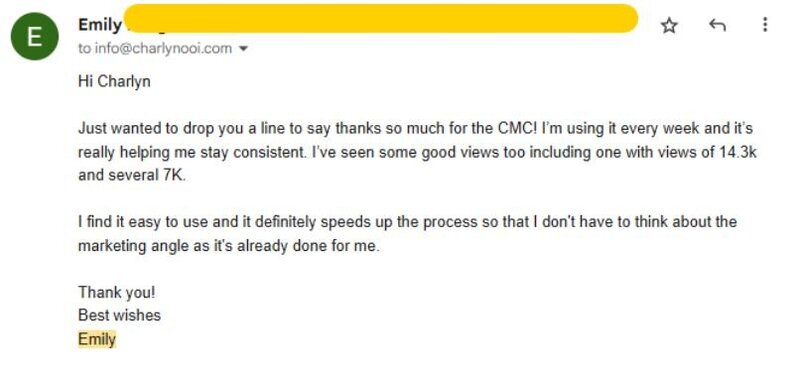Image resolution: width=800 pixels, height=371 pixels.
Task: Click the greeting text Hi Charlyn
Action: (114, 81)
